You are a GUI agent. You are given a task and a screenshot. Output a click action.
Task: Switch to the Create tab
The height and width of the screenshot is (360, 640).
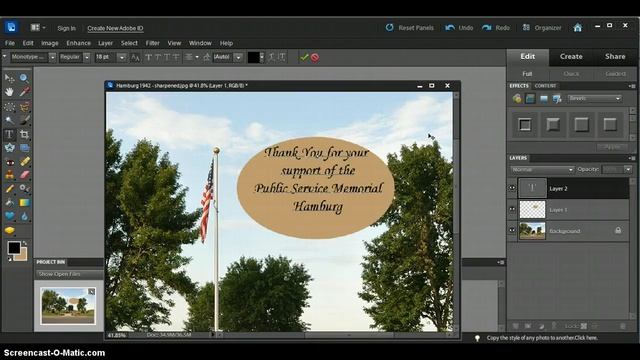(x=571, y=57)
